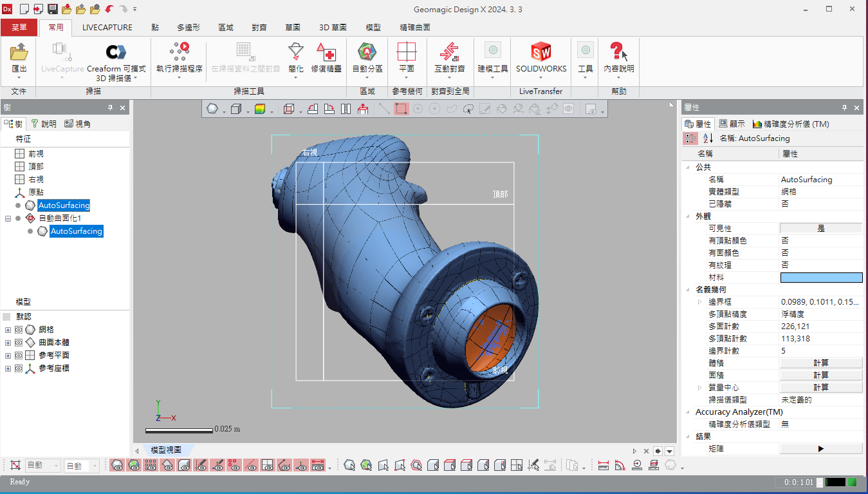Toggle visibility of 參考平面 reference planes

[x=19, y=356]
